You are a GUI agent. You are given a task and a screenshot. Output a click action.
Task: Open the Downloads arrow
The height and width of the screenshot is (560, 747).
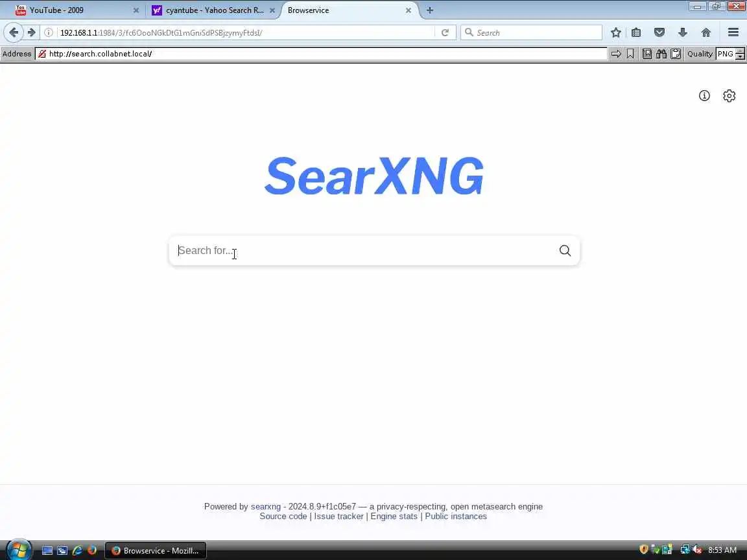[x=683, y=32]
